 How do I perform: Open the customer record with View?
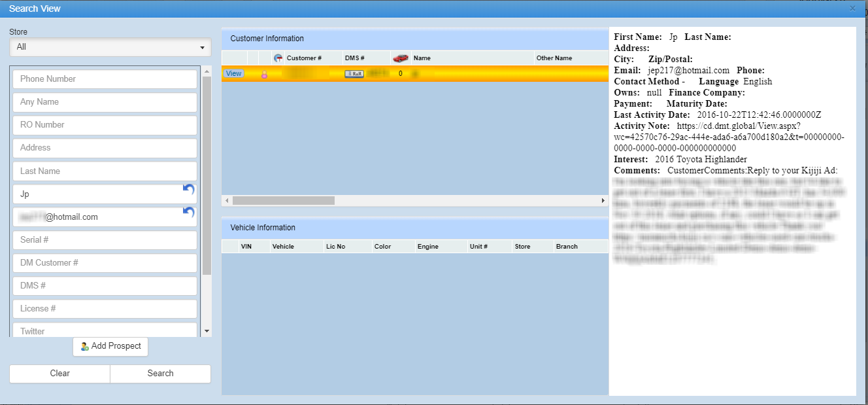(233, 74)
